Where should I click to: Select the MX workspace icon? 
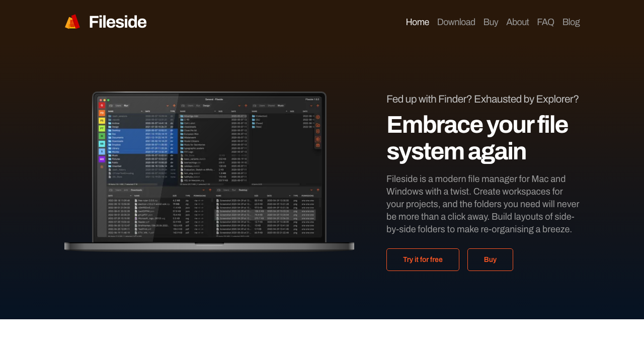(x=102, y=159)
